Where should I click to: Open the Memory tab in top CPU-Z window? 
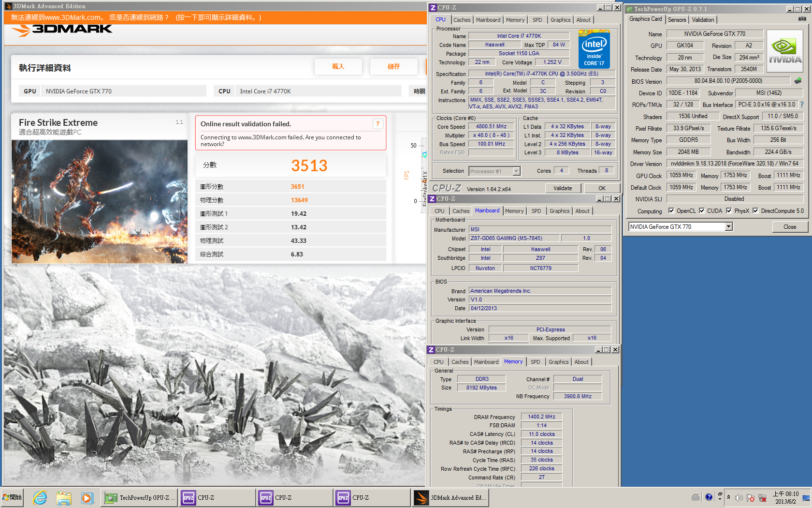click(515, 20)
